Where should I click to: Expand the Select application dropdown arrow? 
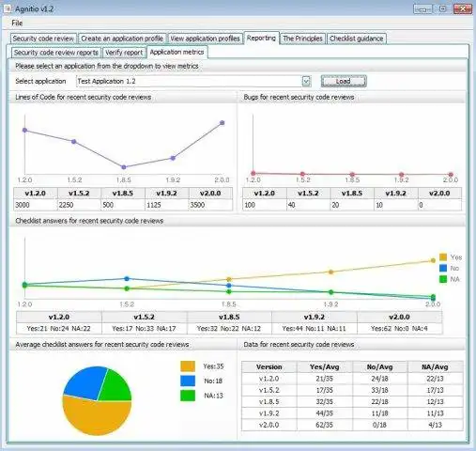pyautogui.click(x=306, y=82)
